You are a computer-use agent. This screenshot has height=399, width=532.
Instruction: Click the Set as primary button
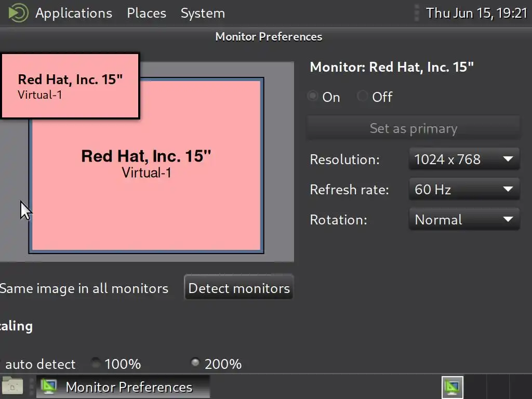[x=413, y=128]
